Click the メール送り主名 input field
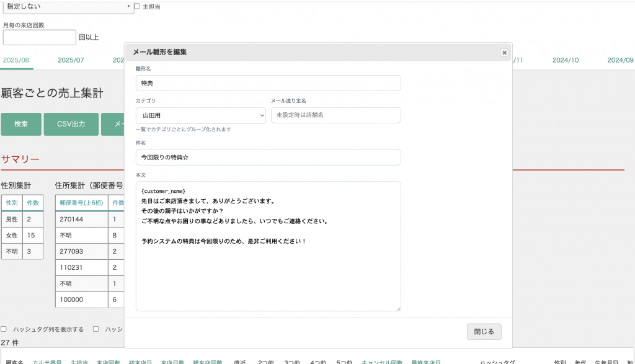Image resolution: width=635 pixels, height=364 pixels. [335, 115]
